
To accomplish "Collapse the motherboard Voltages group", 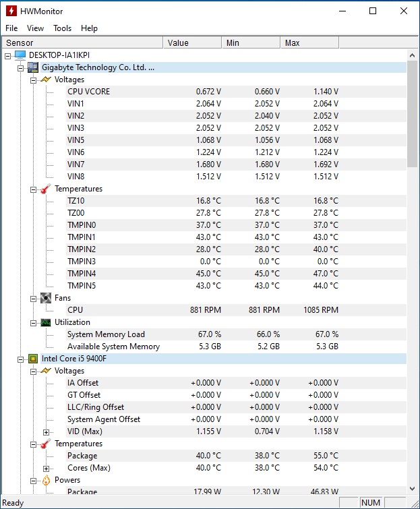I will pos(33,80).
